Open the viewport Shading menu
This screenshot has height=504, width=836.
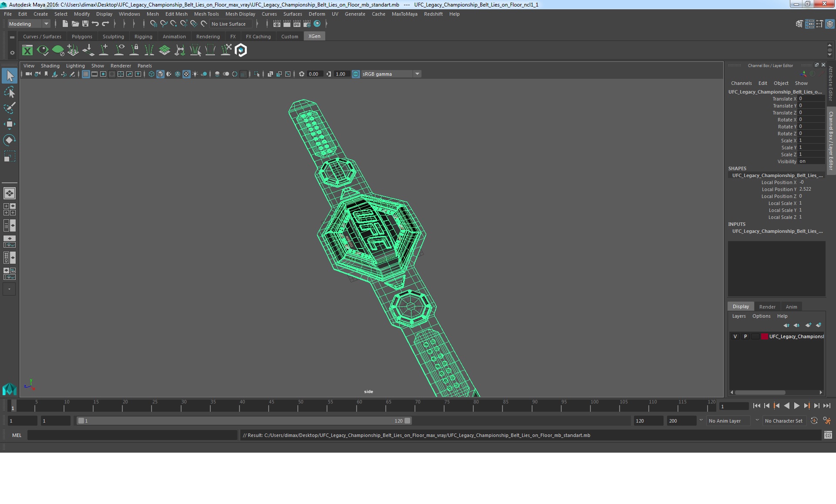click(x=50, y=66)
